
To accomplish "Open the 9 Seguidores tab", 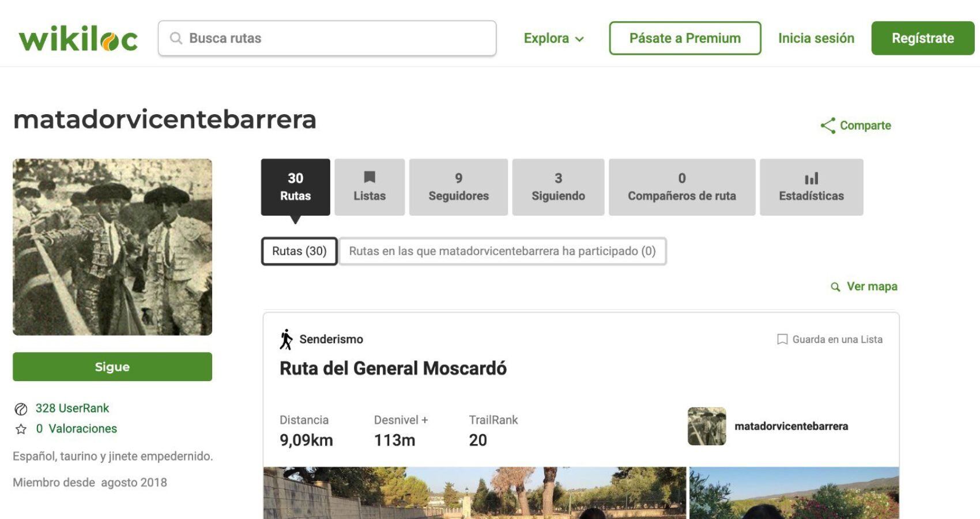I will 458,187.
